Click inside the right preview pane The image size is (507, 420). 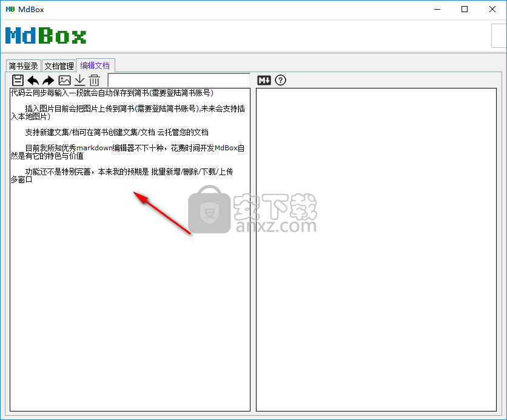(x=376, y=250)
